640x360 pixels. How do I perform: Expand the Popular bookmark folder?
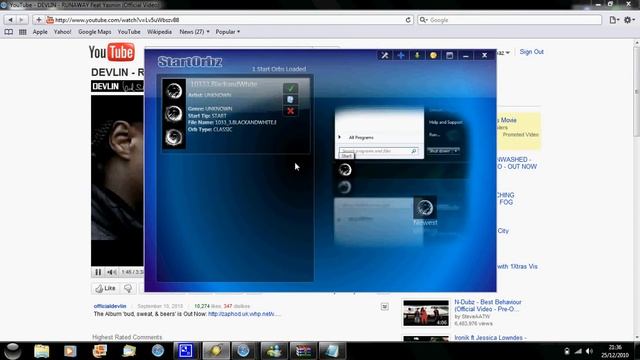coord(228,31)
